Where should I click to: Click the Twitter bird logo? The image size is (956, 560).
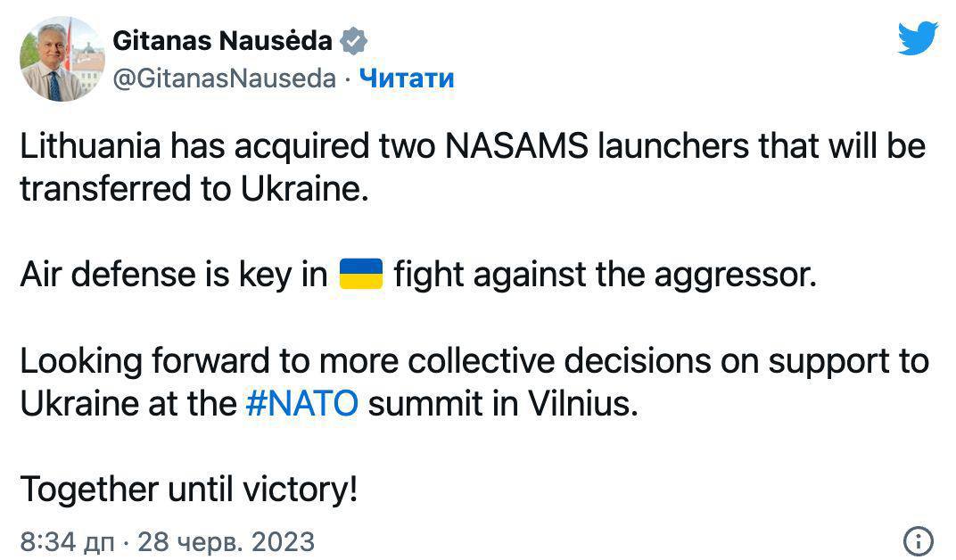tap(918, 38)
